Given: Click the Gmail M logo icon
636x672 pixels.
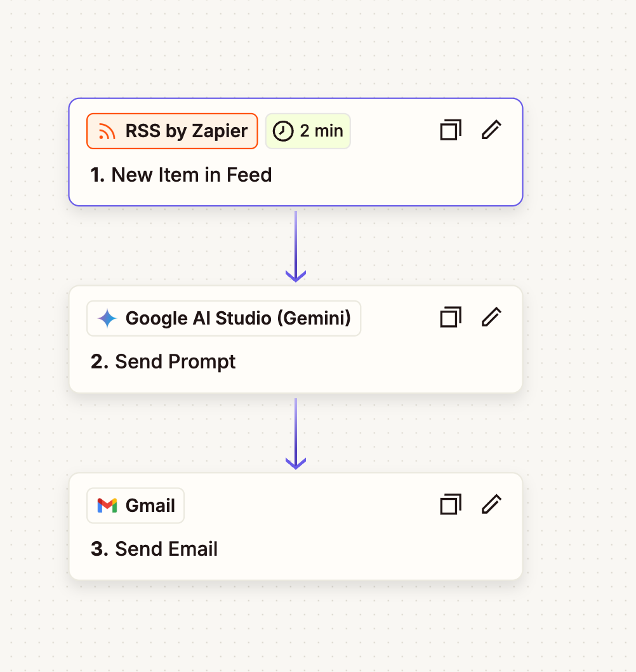Looking at the screenshot, I should point(107,506).
